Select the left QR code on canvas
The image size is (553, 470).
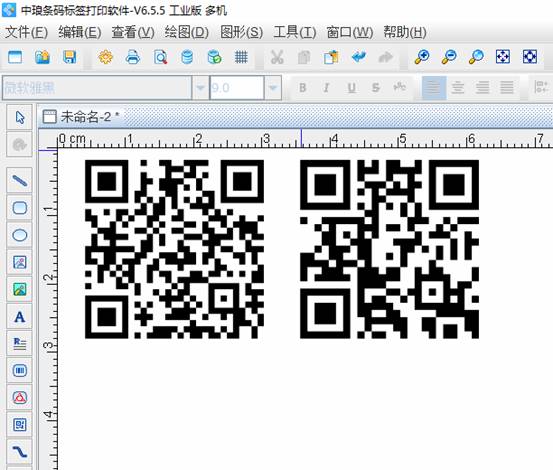pyautogui.click(x=174, y=249)
